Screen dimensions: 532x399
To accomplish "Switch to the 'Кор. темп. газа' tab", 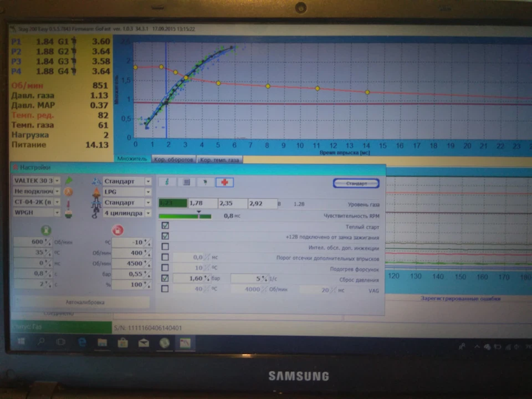I will tap(219, 160).
